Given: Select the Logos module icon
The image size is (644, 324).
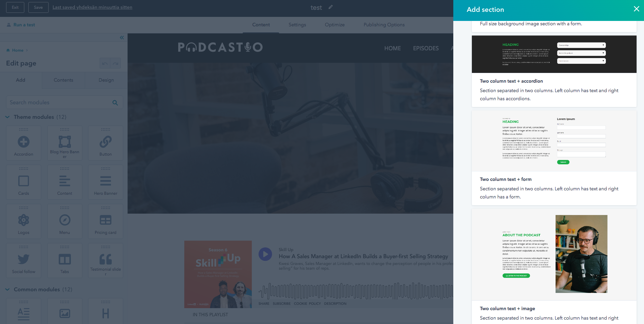Looking at the screenshot, I should pos(24,220).
